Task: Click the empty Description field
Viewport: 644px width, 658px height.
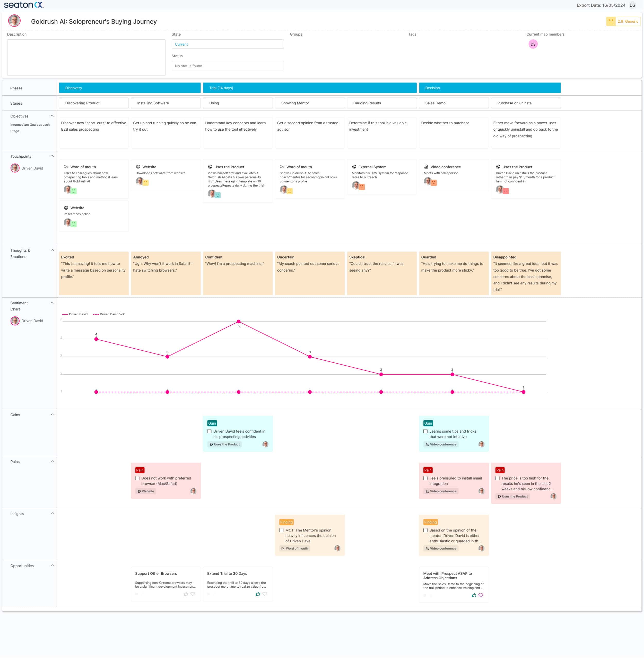Action: 86,57
